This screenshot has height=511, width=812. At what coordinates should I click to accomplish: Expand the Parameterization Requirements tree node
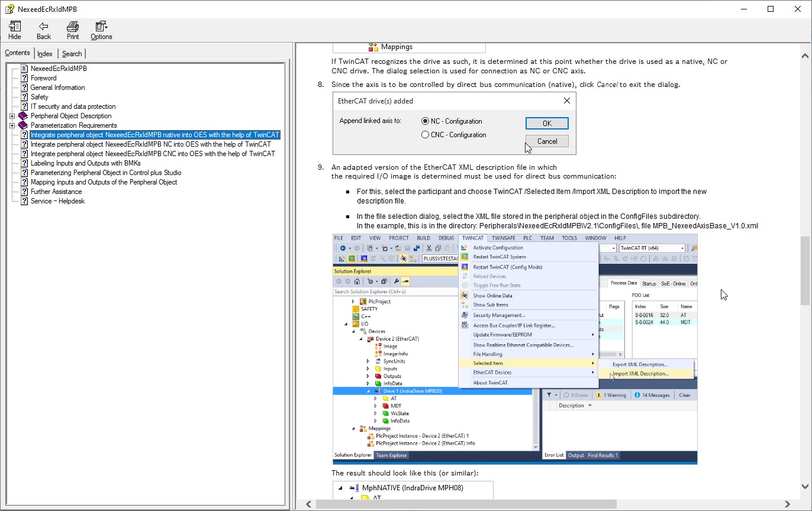pos(12,125)
